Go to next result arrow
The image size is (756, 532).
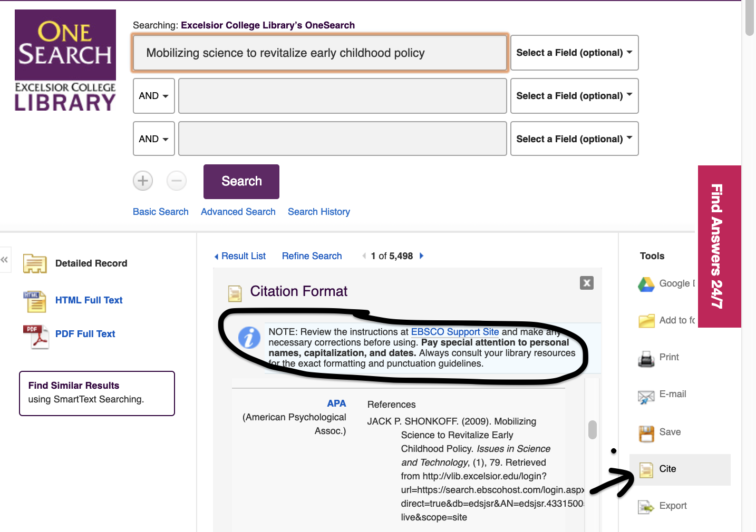pos(421,256)
